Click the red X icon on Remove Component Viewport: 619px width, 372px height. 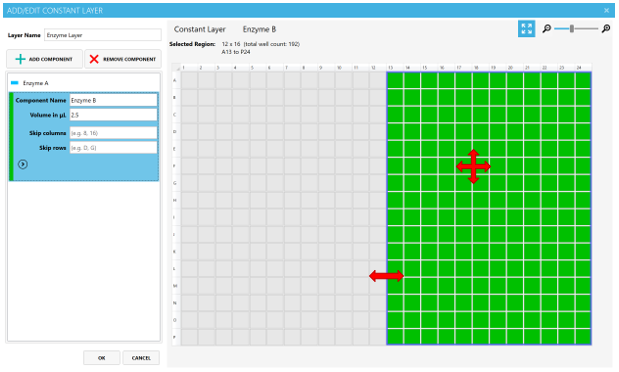click(x=94, y=59)
